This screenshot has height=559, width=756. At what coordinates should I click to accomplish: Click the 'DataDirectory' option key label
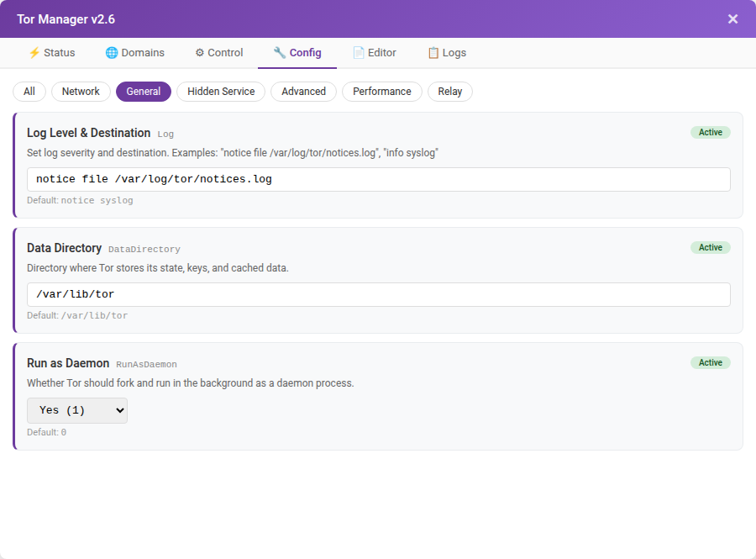144,250
